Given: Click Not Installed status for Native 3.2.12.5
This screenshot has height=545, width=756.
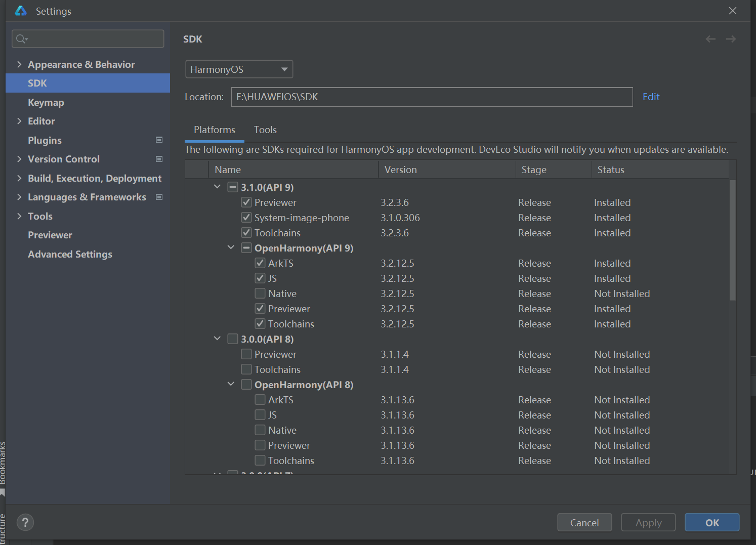Looking at the screenshot, I should click(622, 294).
